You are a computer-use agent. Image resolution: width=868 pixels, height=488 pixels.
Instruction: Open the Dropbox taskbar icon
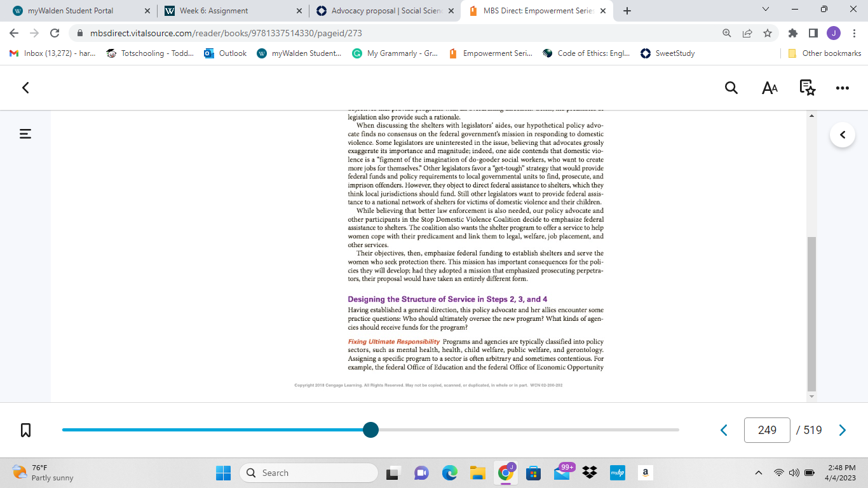pyautogui.click(x=590, y=473)
